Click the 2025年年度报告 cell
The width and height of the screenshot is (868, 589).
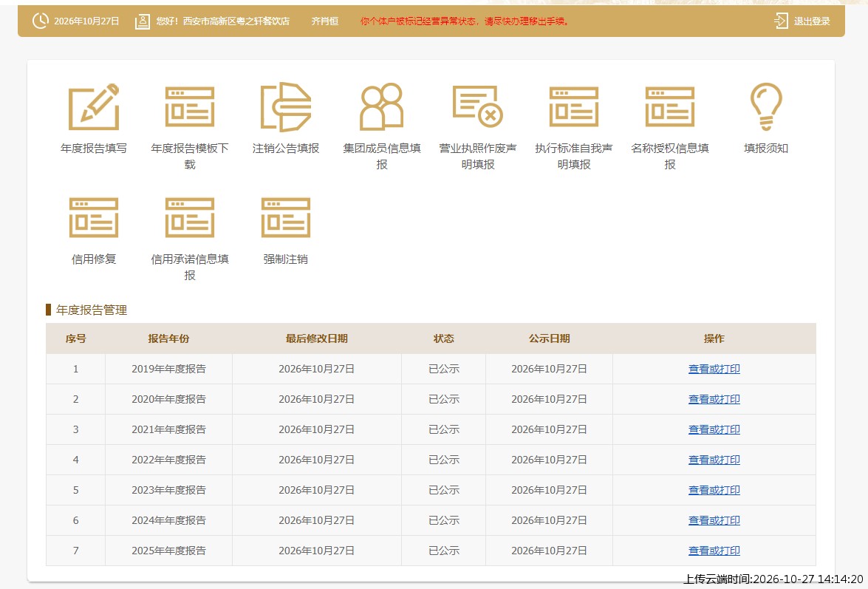coord(169,551)
